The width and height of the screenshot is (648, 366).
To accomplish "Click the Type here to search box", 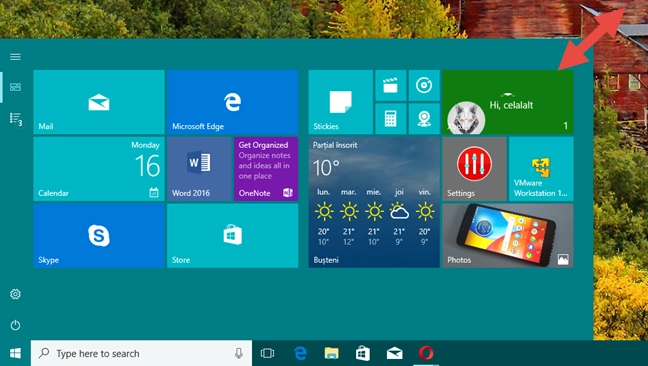I will [141, 353].
